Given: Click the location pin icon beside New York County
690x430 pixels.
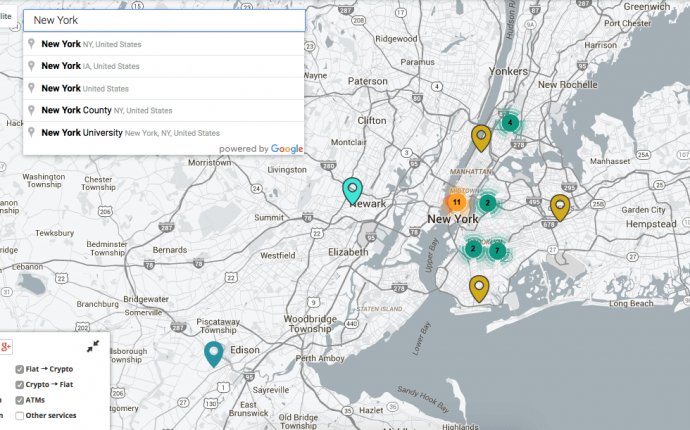Looking at the screenshot, I should (31, 110).
